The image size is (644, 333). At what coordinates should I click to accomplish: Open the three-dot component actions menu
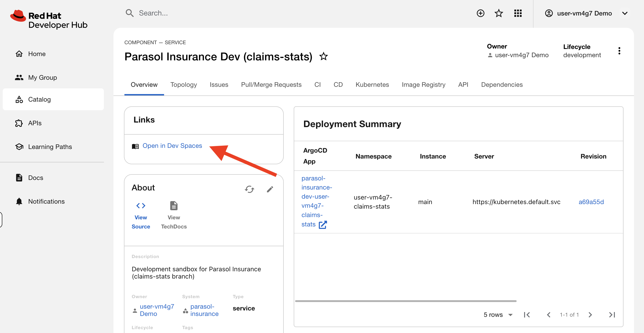[x=619, y=51]
